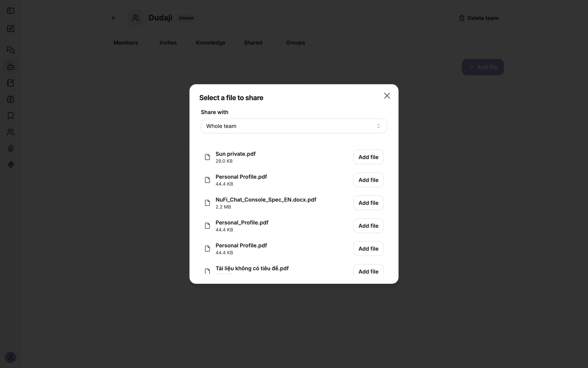Viewport: 588px width, 368px height.
Task: Click the Owner role badge
Action: [186, 18]
